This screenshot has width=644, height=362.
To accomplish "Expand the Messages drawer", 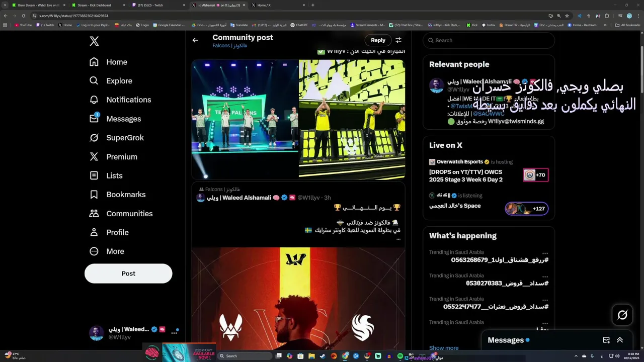I will pos(620,340).
